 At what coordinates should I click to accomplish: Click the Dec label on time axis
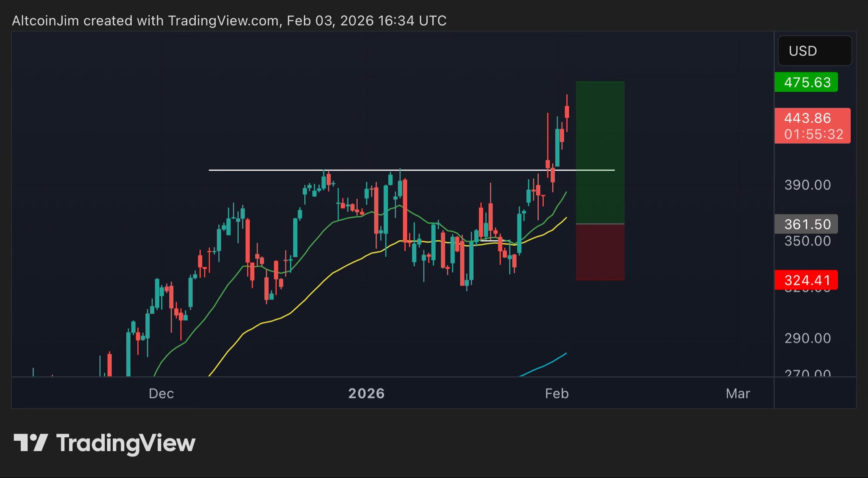pyautogui.click(x=161, y=394)
